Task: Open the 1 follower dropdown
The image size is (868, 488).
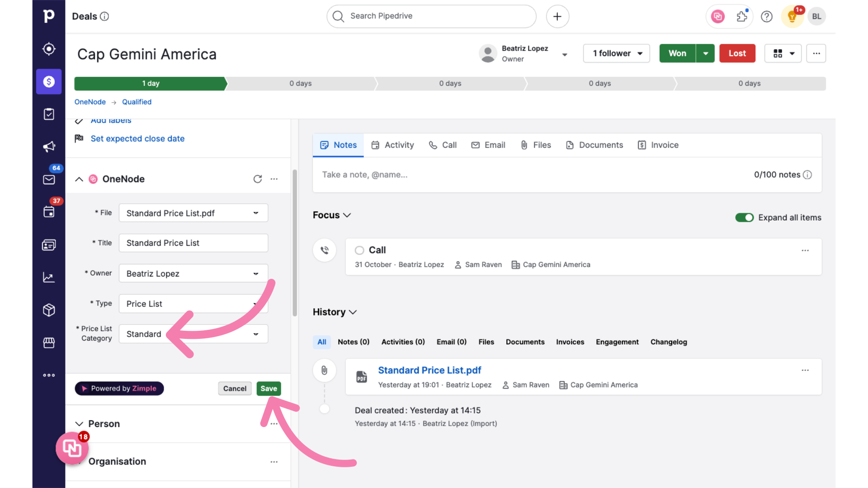Action: coord(617,53)
